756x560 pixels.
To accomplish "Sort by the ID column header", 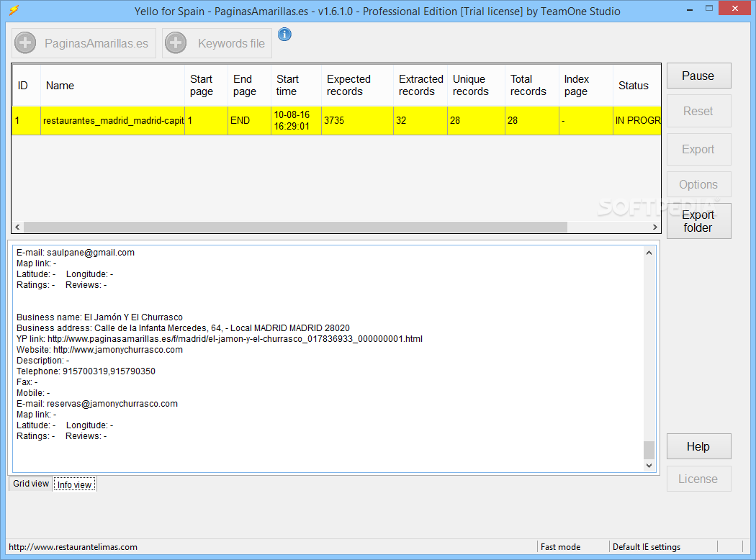I will tap(27, 86).
